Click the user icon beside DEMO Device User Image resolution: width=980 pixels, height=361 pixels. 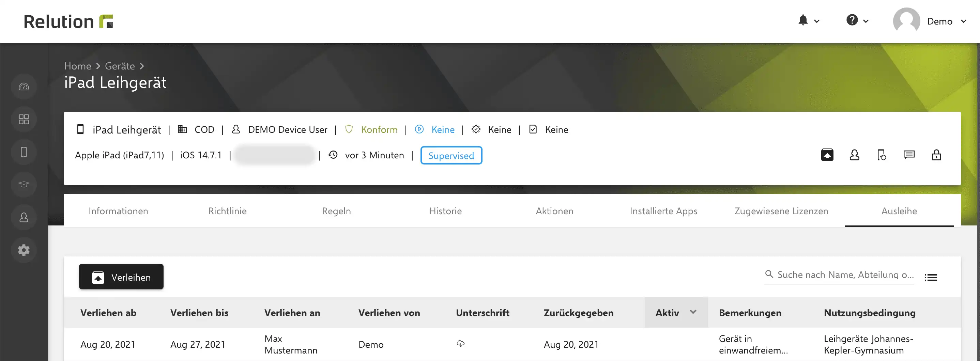tap(236, 129)
